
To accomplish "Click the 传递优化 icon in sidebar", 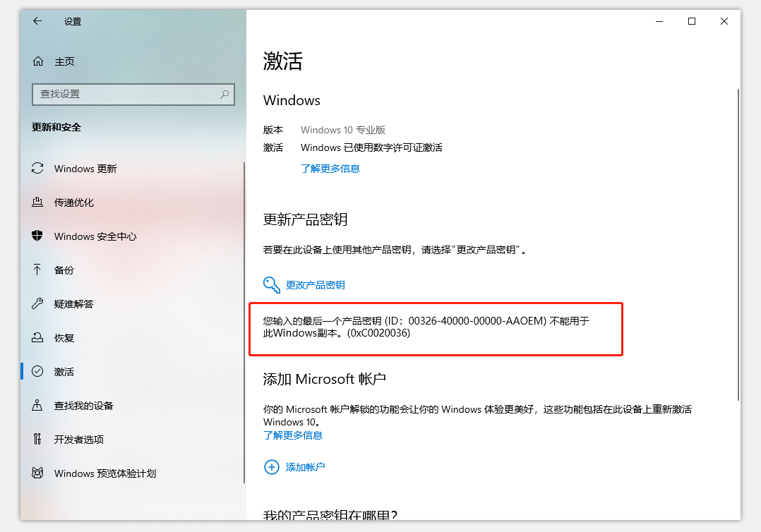I will tap(38, 202).
